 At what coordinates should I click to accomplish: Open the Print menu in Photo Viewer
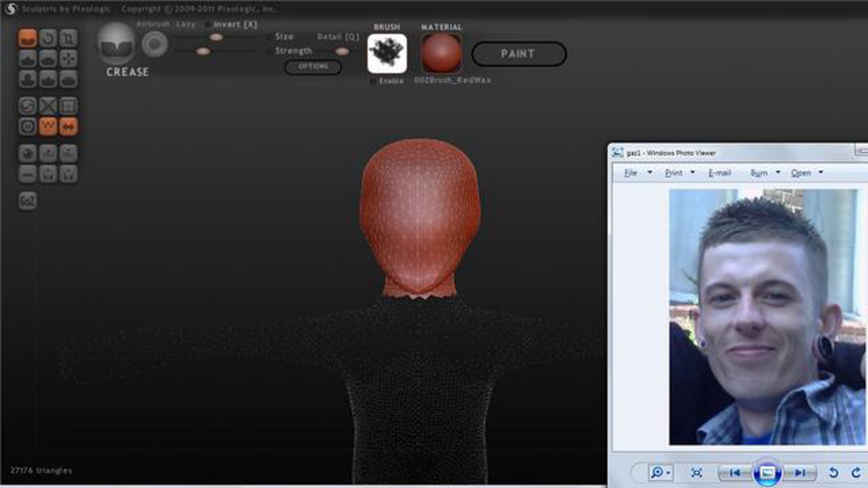[673, 173]
